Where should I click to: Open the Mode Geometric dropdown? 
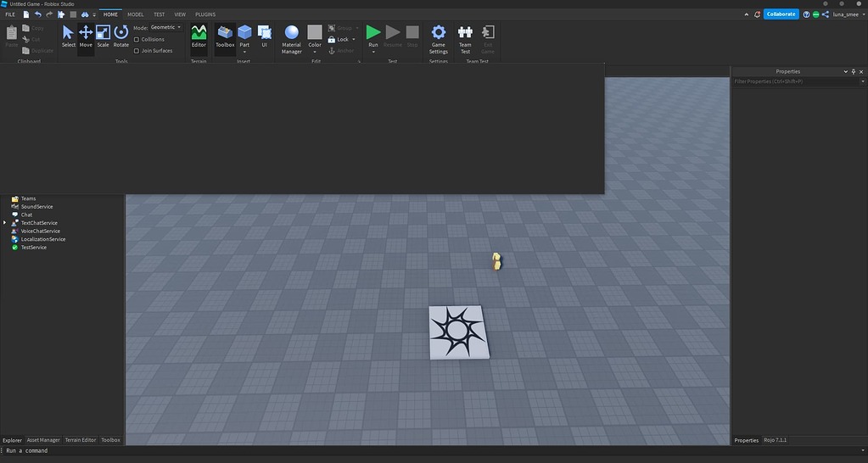165,27
